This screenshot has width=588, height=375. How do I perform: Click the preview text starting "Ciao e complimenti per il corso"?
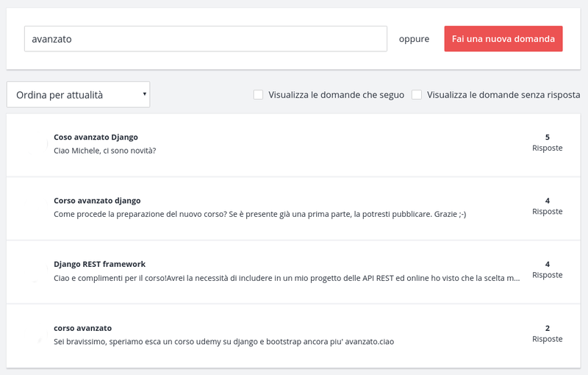click(287, 278)
